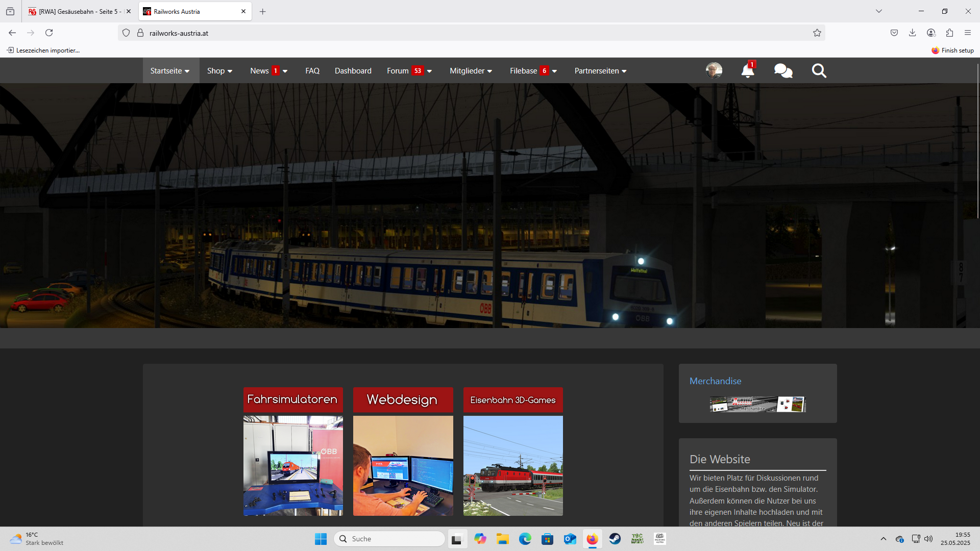The image size is (980, 551).
Task: Open Firefox downloads arrow icon
Action: pyautogui.click(x=912, y=33)
